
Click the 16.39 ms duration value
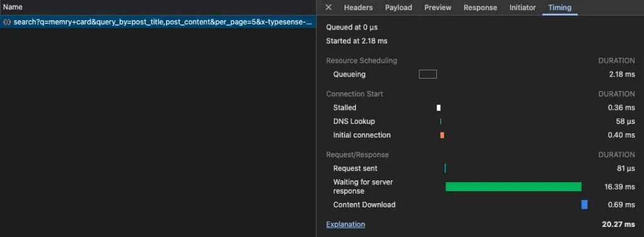point(619,187)
